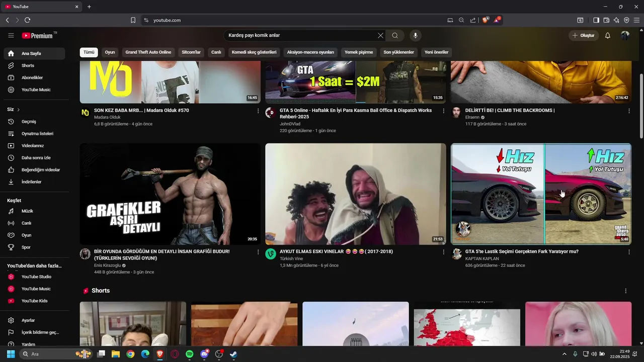The image size is (644, 362).
Task: Open options for GTA 5'te Lastik Seçimi
Action: click(629, 252)
